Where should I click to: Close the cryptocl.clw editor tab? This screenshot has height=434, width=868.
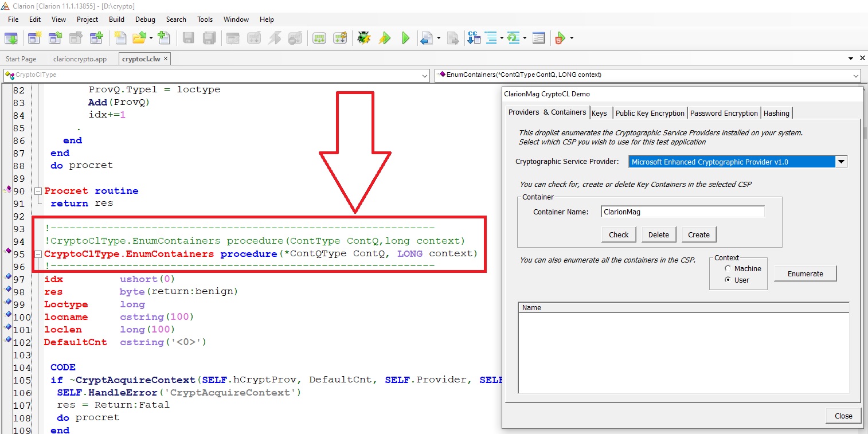[x=166, y=59]
